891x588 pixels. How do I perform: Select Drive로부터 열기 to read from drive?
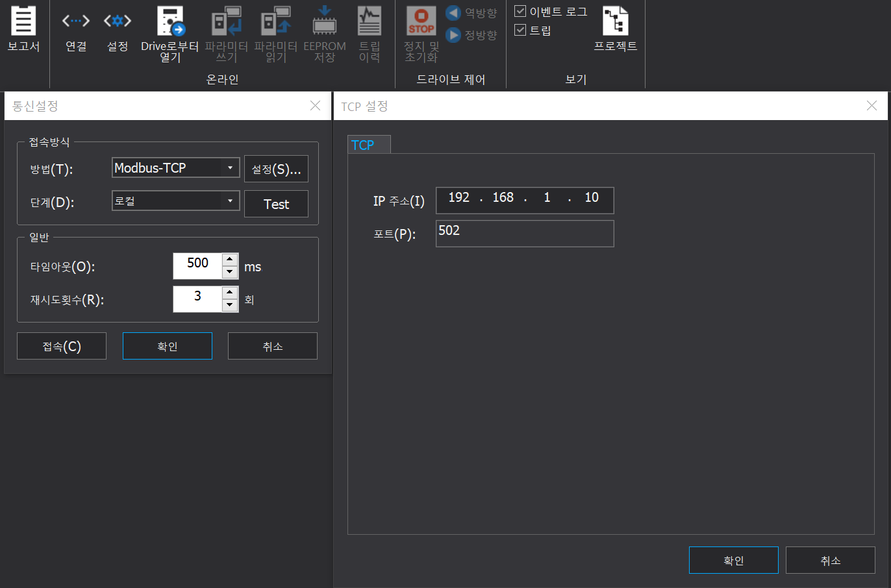point(168,28)
